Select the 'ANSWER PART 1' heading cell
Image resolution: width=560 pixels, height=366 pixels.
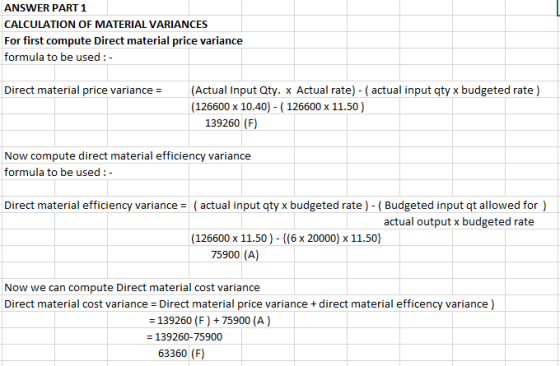[45, 8]
